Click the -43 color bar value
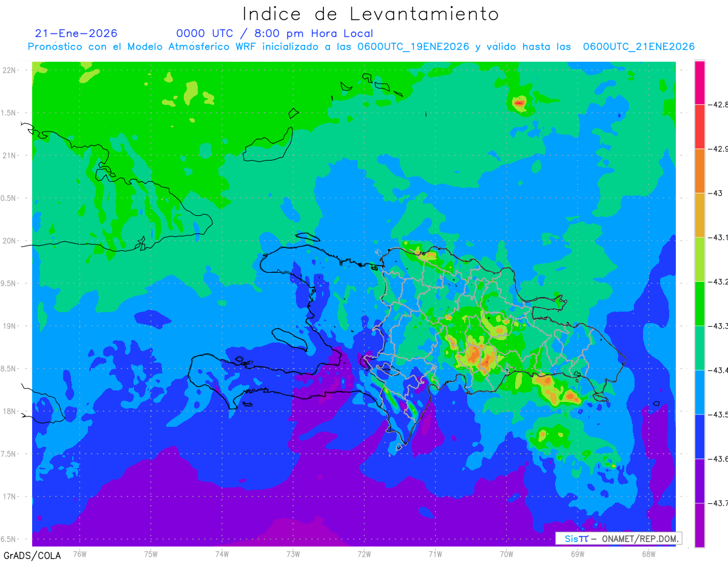This screenshot has height=562, width=728. click(x=715, y=193)
